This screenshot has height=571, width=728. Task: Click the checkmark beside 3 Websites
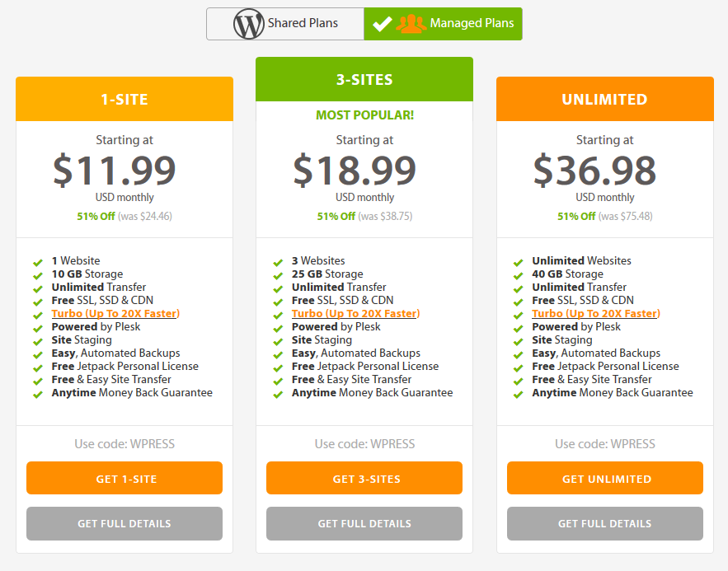(278, 263)
